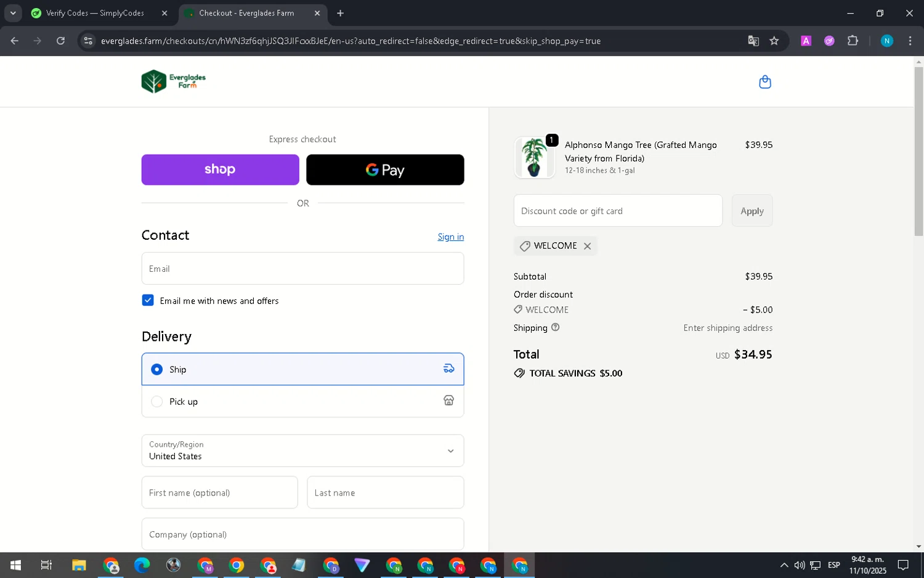Open the Country/Region dropdown
924x578 pixels.
(x=302, y=450)
